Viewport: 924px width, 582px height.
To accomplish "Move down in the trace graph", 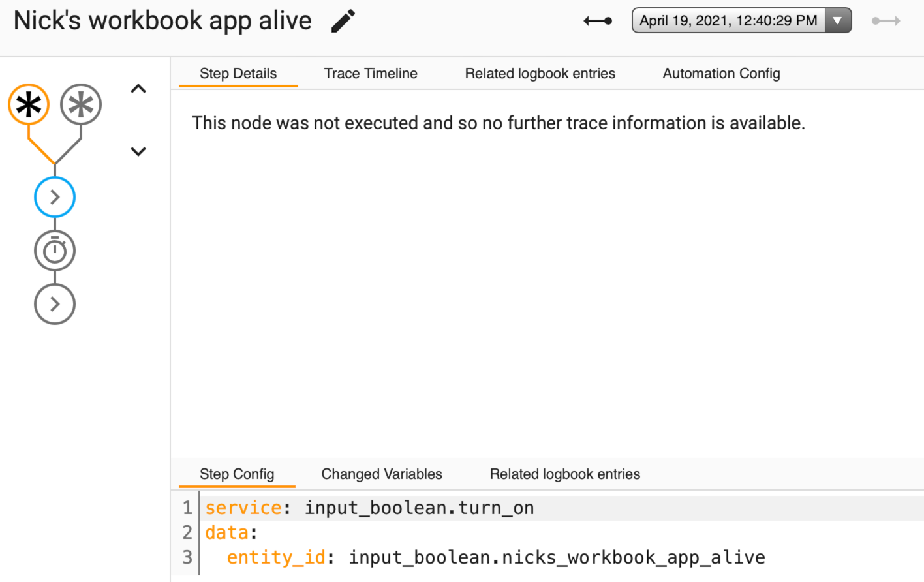I will pyautogui.click(x=138, y=151).
